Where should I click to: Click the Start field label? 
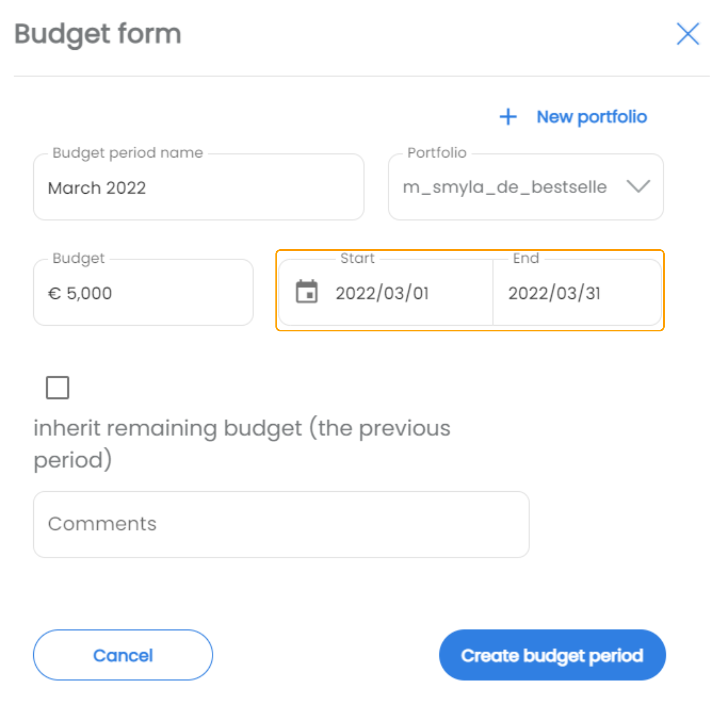point(358,258)
